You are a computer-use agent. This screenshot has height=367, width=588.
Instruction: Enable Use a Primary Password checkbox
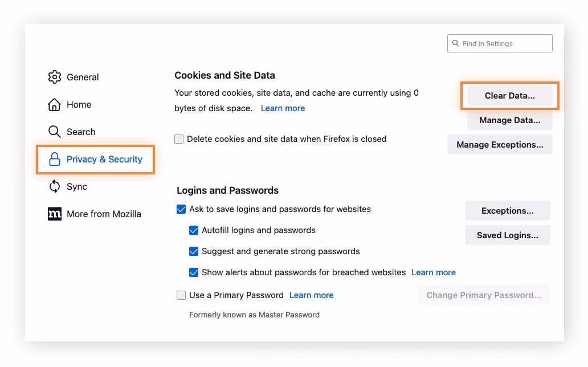pyautogui.click(x=181, y=295)
